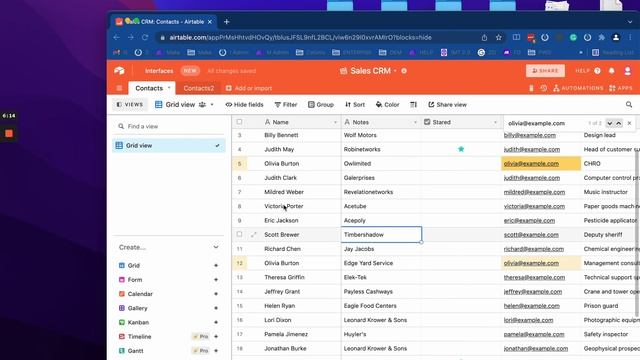Open Automations panel
The height and width of the screenshot is (360, 640).
(x=578, y=88)
